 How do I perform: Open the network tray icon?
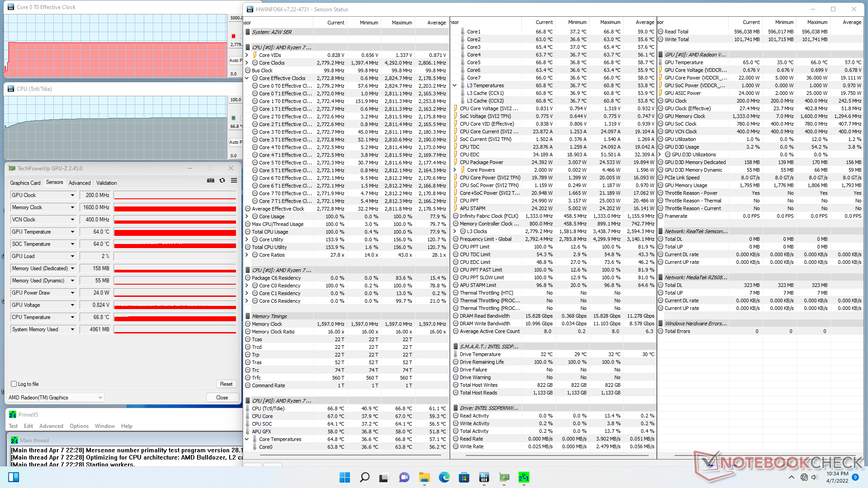point(804,477)
